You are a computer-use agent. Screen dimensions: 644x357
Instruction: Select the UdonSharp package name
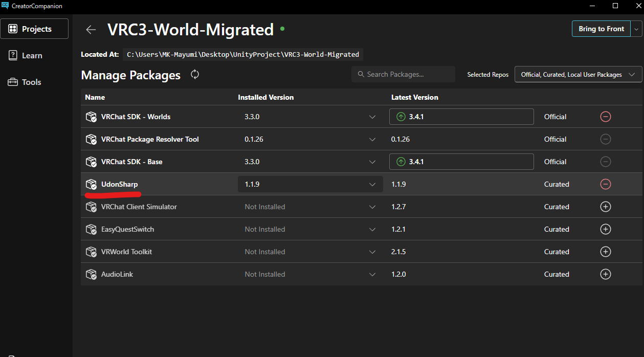pos(120,184)
